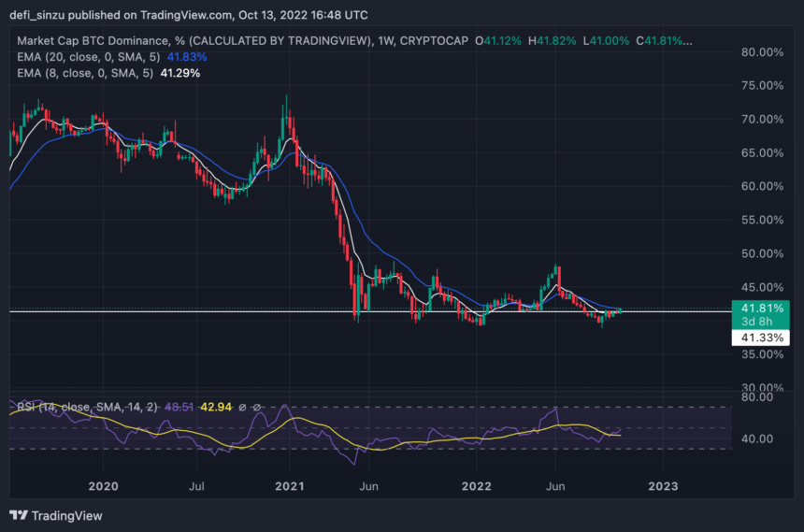This screenshot has width=804, height=532.
Task: Click the 2020 label on time axis
Action: tap(103, 486)
